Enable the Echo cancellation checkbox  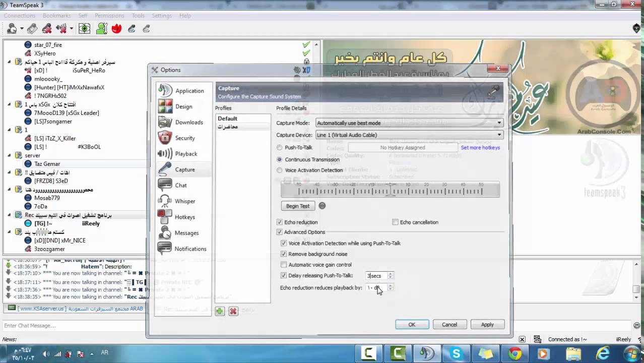[395, 222]
